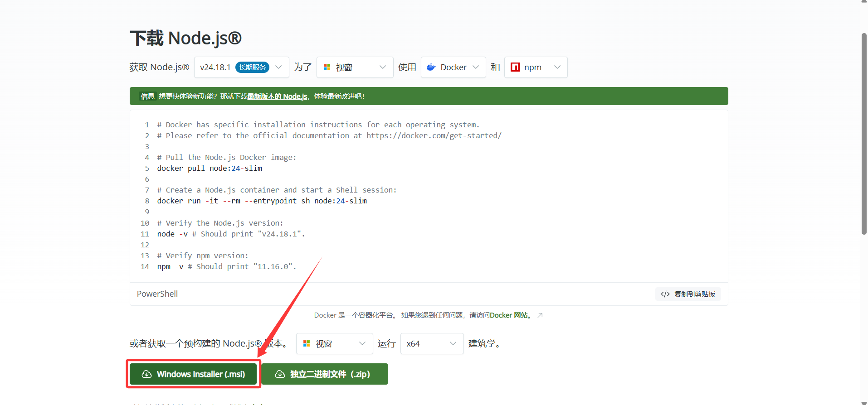Click the "docker pull node:24-slim" code line
Screen dimensions: 868x405
[210, 169]
